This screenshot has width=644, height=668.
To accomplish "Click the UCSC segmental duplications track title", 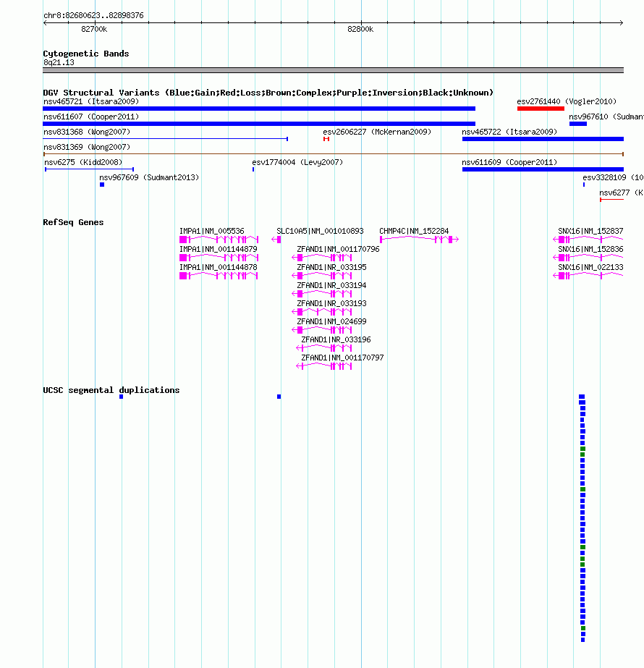I will click(111, 390).
